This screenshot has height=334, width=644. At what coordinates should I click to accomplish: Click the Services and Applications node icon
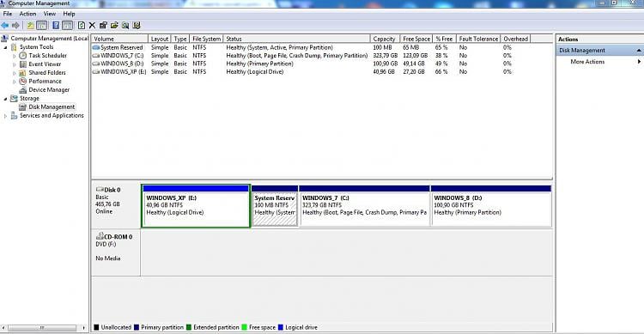[14, 116]
